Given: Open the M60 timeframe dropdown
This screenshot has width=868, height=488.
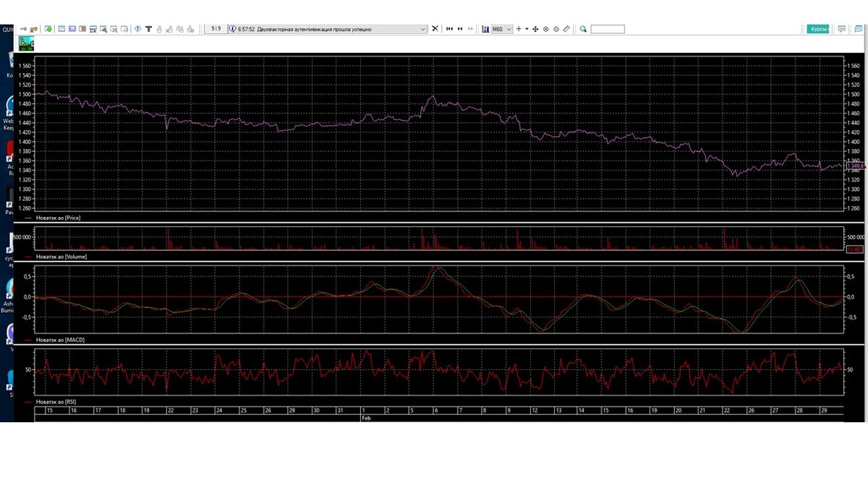Looking at the screenshot, I should tap(502, 29).
